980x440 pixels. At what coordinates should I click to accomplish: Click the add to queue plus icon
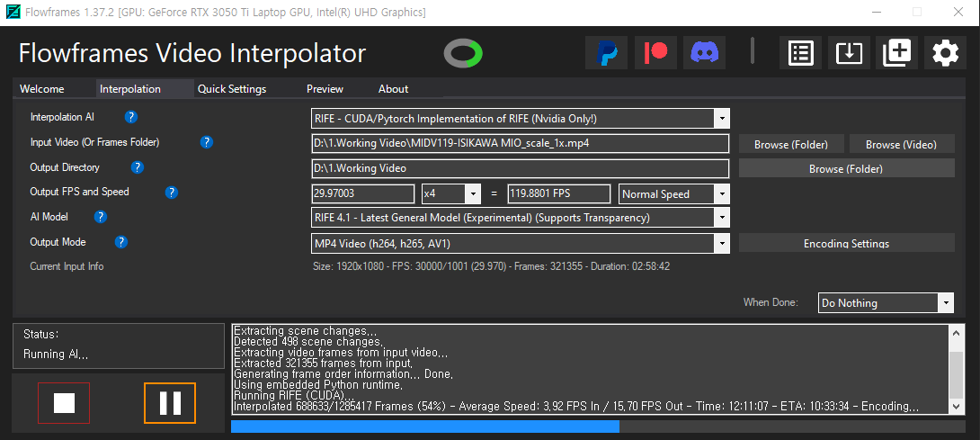(x=897, y=52)
